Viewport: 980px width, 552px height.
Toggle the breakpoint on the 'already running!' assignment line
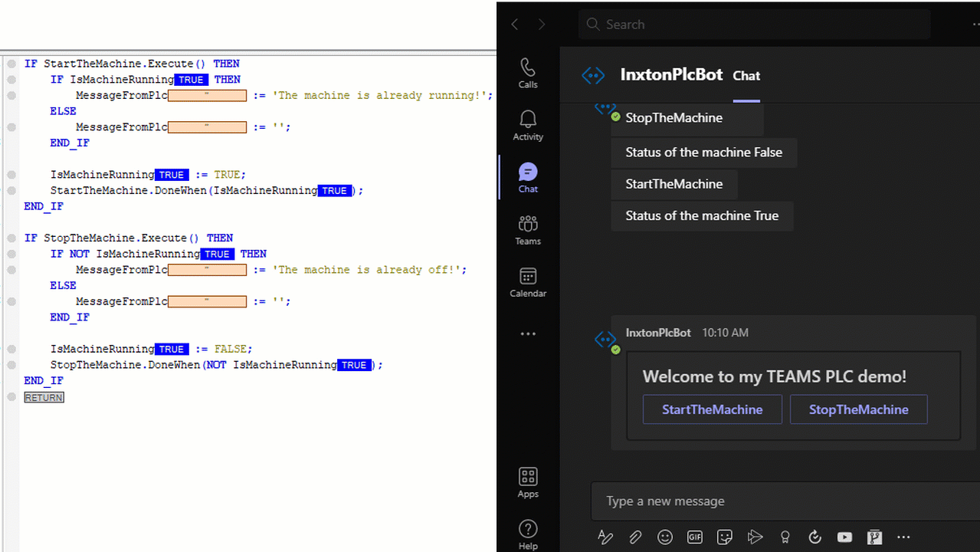pyautogui.click(x=11, y=95)
